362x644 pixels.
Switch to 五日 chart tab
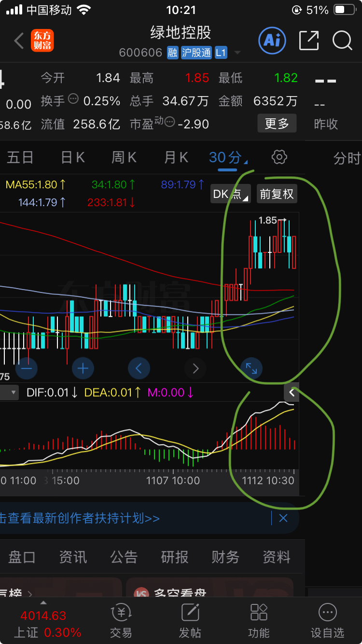coord(20,157)
